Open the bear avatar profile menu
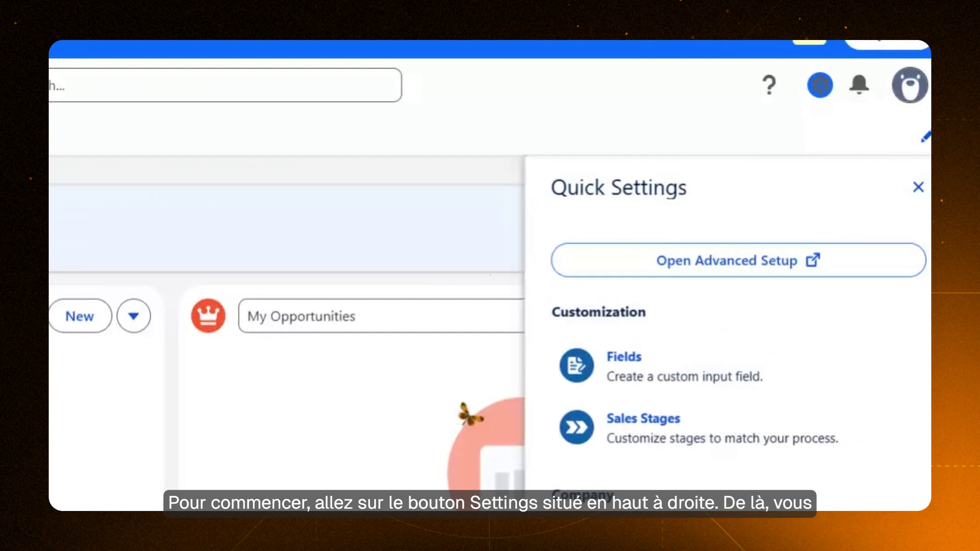Image resolution: width=980 pixels, height=551 pixels. (910, 85)
